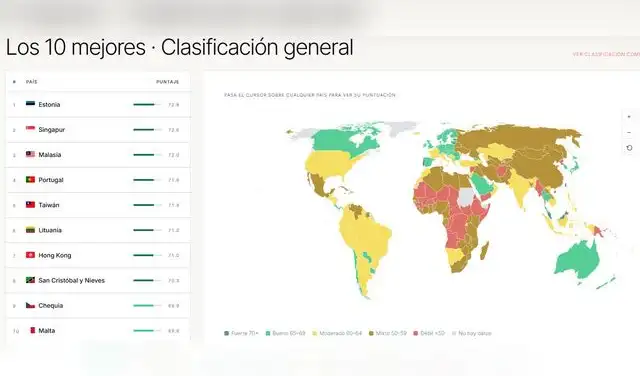Viewport: 640px width, 376px height.
Task: Click the Hong Kong flag icon
Action: tap(30, 255)
